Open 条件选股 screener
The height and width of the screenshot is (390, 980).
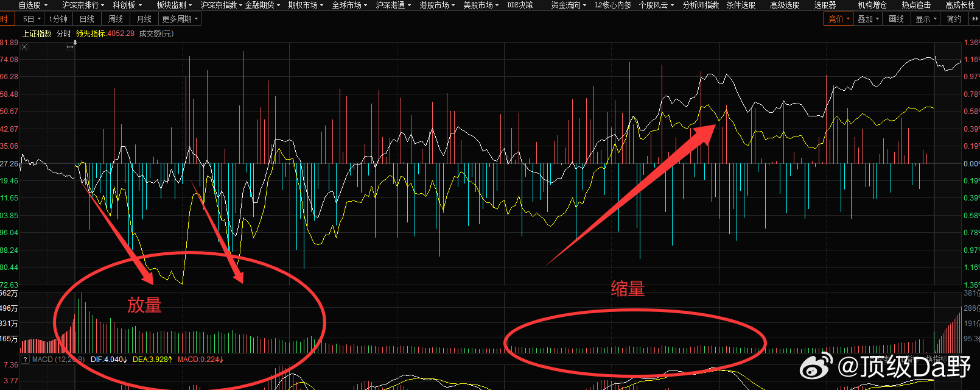click(741, 5)
